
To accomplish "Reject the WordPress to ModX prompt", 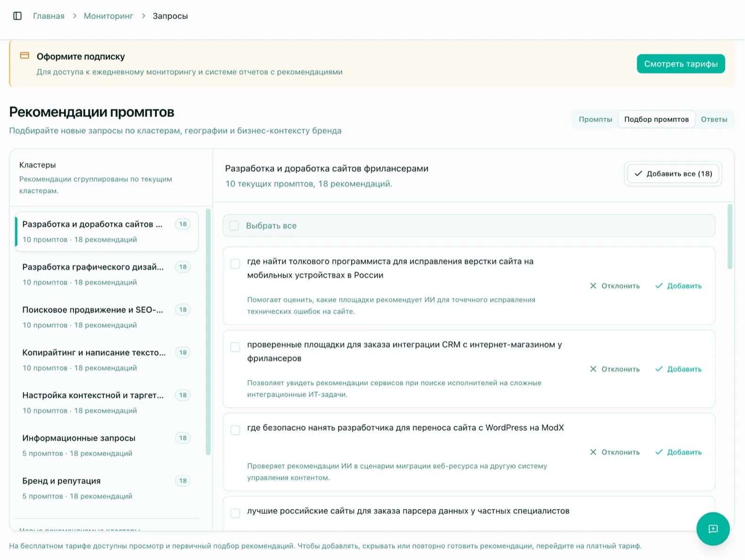I will (x=615, y=452).
